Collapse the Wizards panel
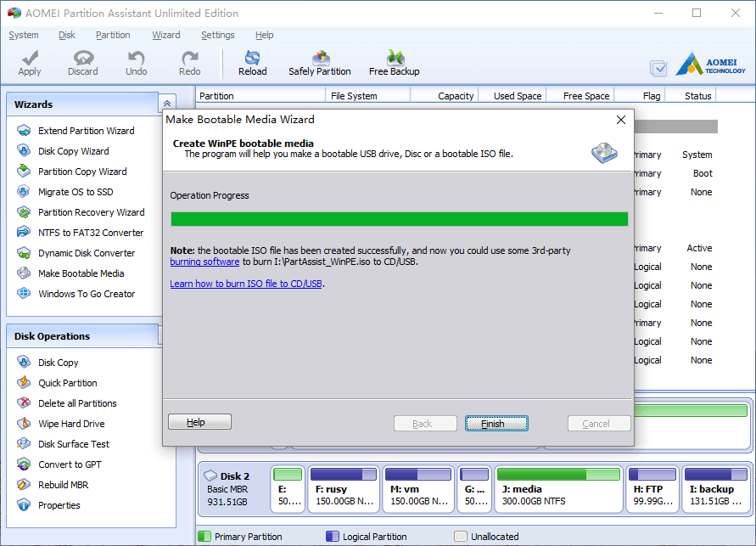 click(167, 104)
